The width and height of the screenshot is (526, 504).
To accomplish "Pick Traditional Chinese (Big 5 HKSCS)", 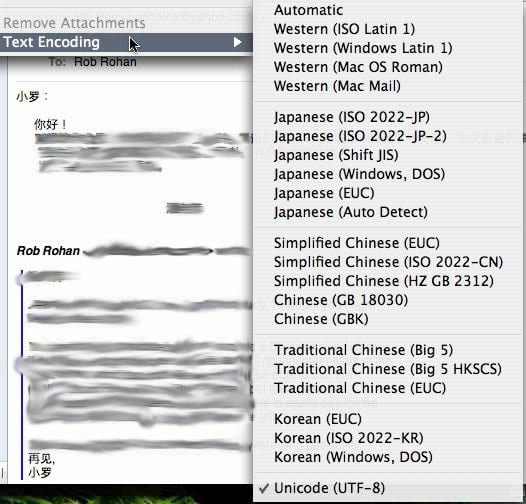I will coord(389,369).
